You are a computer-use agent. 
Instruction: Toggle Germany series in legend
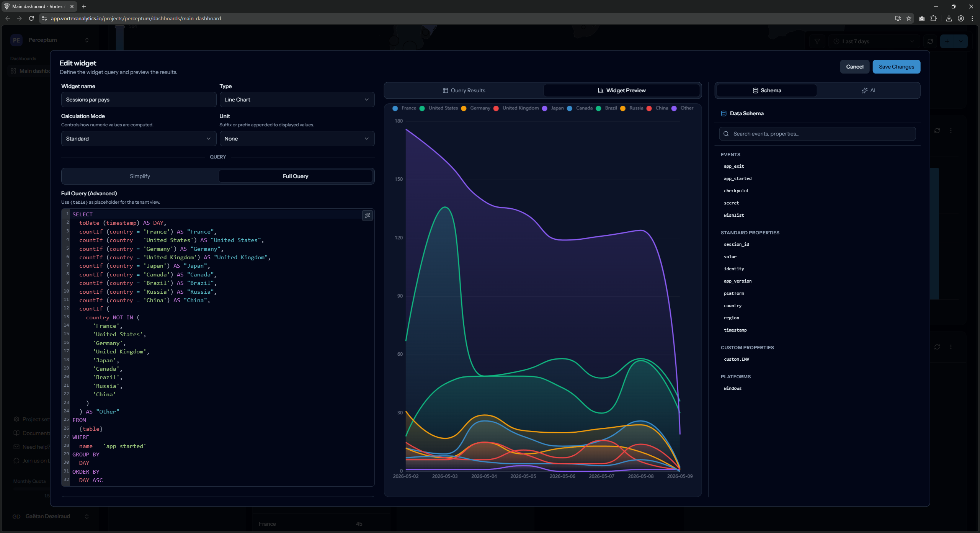pyautogui.click(x=476, y=108)
